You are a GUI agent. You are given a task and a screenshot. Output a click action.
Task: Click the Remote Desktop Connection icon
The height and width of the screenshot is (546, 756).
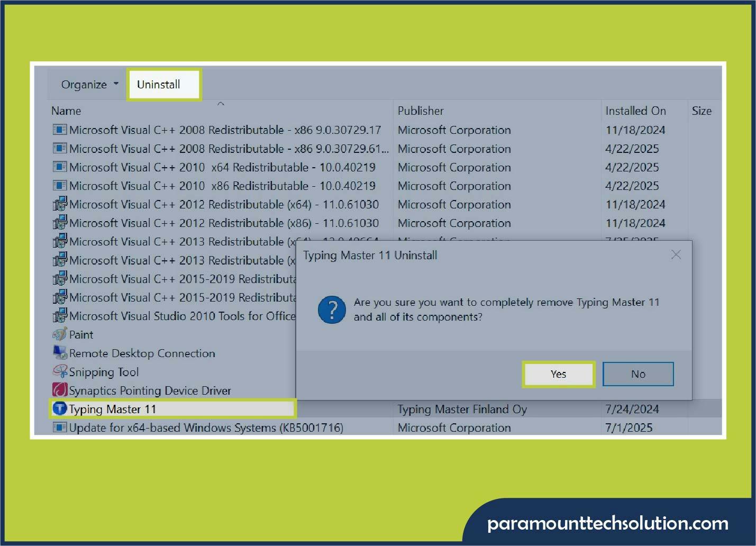coord(60,353)
